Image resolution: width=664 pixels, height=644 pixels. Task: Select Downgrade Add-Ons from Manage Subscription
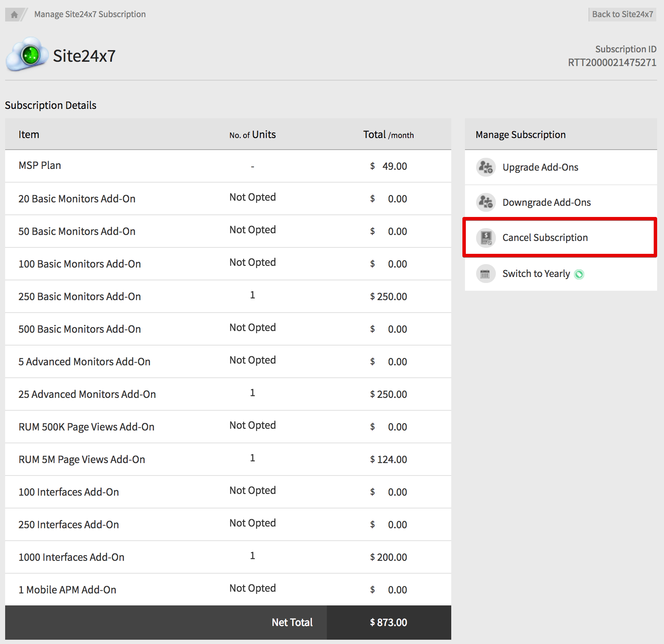(546, 202)
